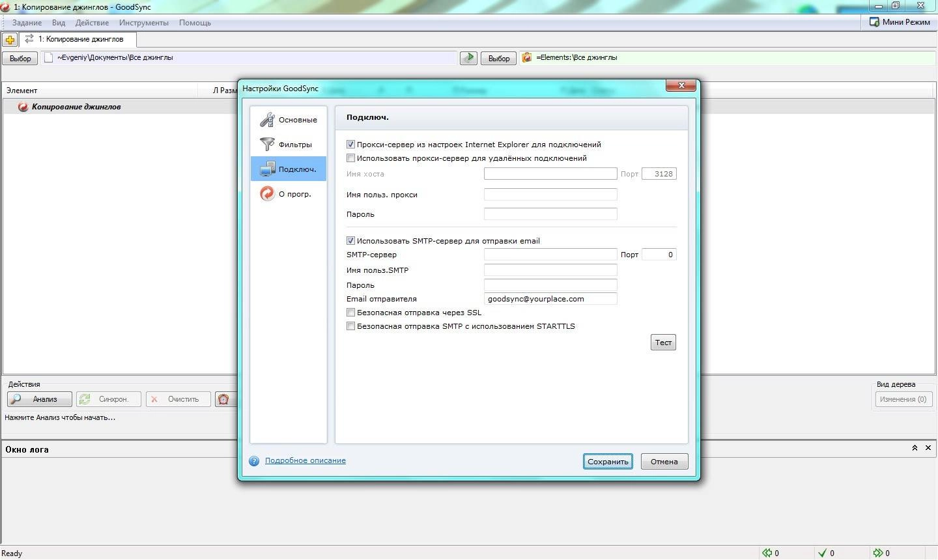The width and height of the screenshot is (938, 560).
Task: Click the SMTP port field
Action: [x=659, y=255]
